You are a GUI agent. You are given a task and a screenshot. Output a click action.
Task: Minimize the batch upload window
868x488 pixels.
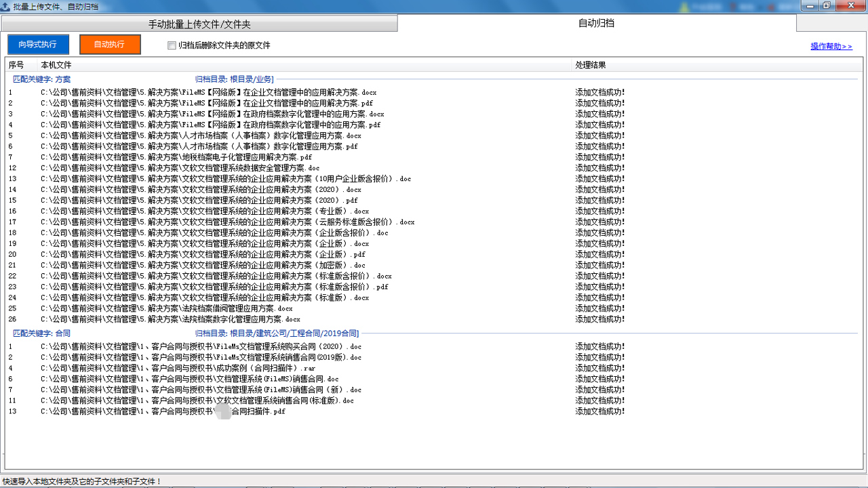(x=810, y=5)
